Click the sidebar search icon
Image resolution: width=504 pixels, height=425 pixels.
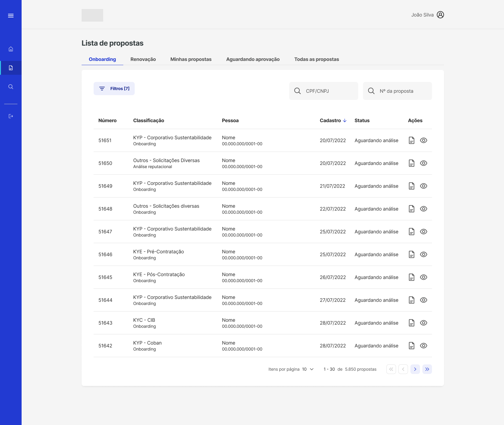coord(11,87)
